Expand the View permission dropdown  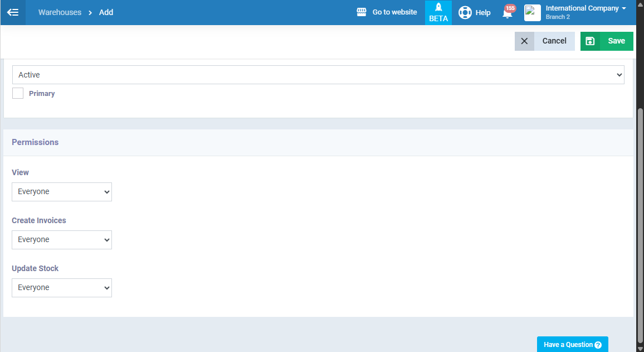pyautogui.click(x=62, y=192)
